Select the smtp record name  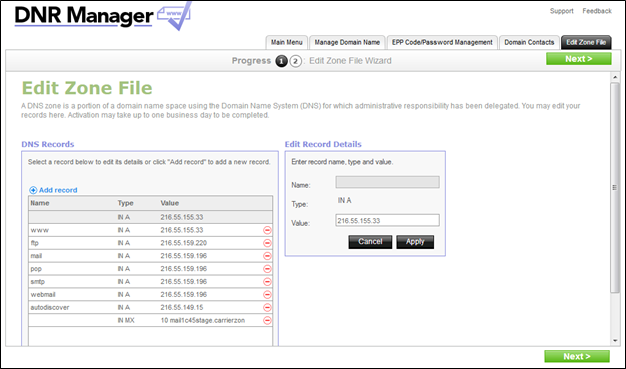tap(38, 282)
